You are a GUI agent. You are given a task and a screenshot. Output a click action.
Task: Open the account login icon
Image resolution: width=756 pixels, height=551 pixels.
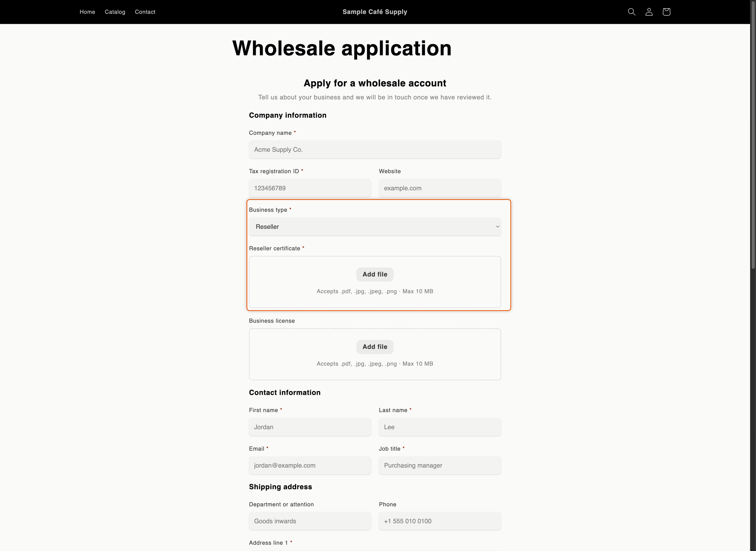point(649,12)
